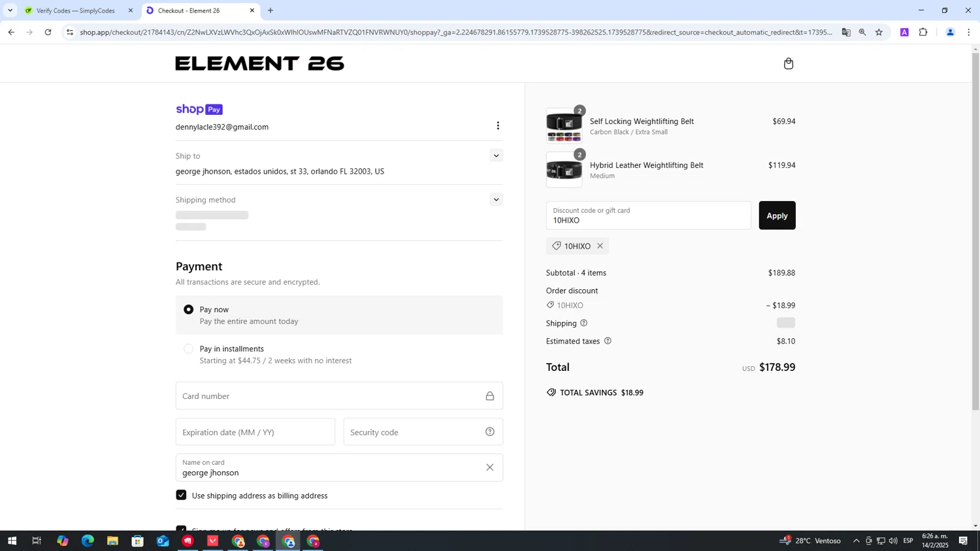Image resolution: width=980 pixels, height=551 pixels.
Task: Open the notification center icon
Action: click(963, 541)
